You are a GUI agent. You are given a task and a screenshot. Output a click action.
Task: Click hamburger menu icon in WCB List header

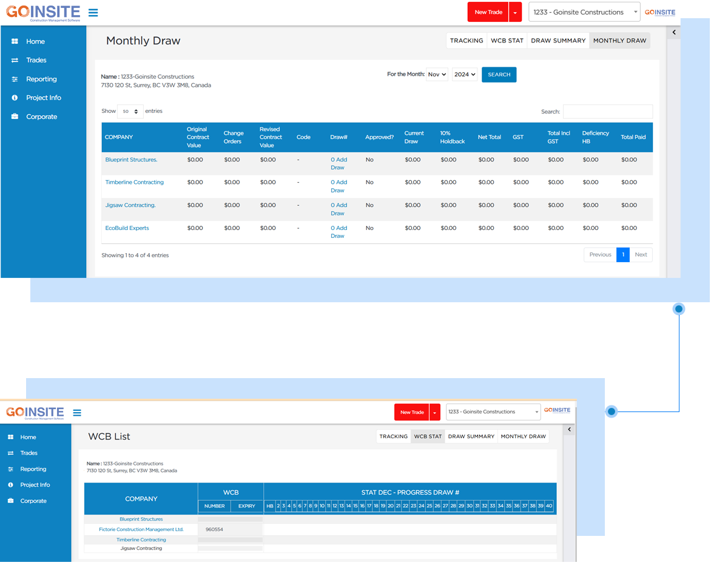[77, 413]
